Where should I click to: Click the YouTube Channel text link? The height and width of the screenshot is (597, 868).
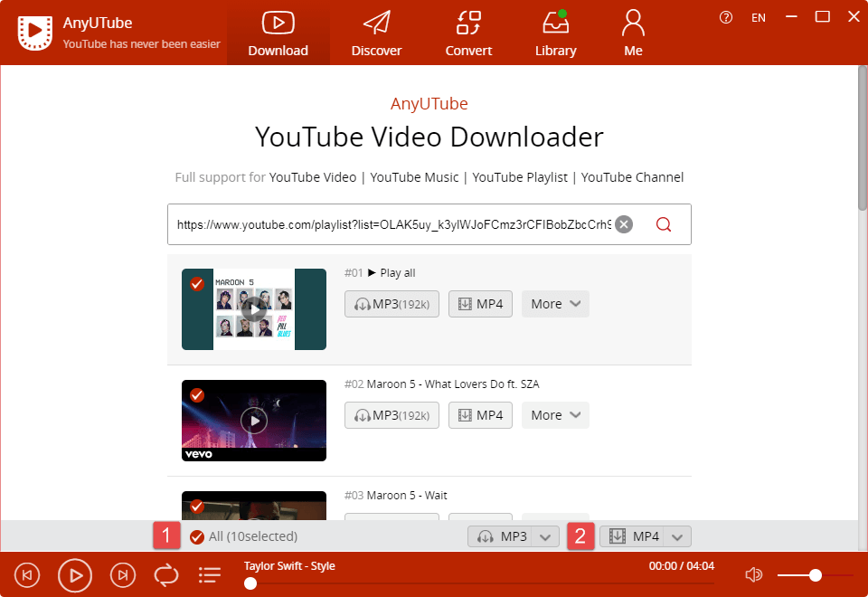pyautogui.click(x=632, y=178)
